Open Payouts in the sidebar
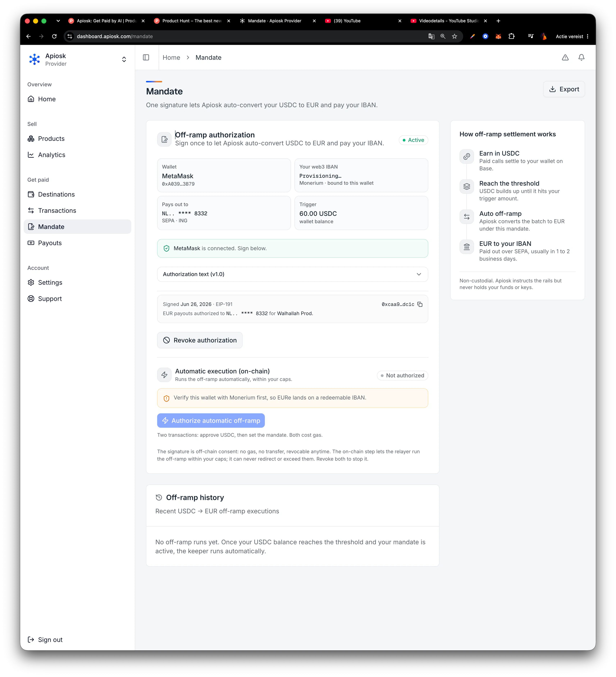 pos(77,243)
